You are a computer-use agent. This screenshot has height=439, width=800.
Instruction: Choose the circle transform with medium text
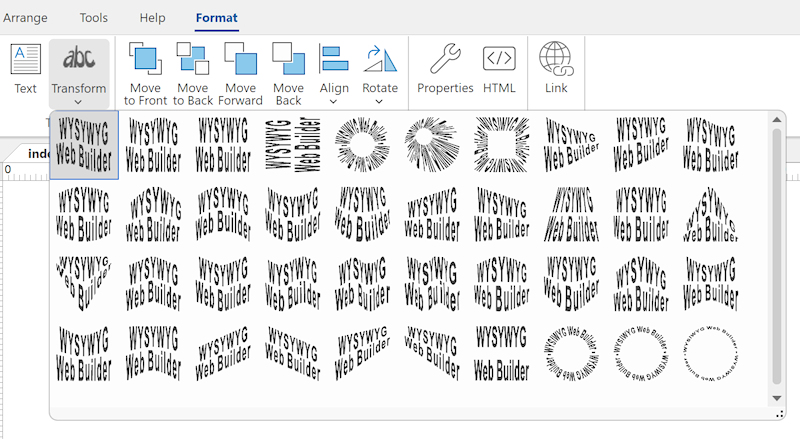[641, 354]
